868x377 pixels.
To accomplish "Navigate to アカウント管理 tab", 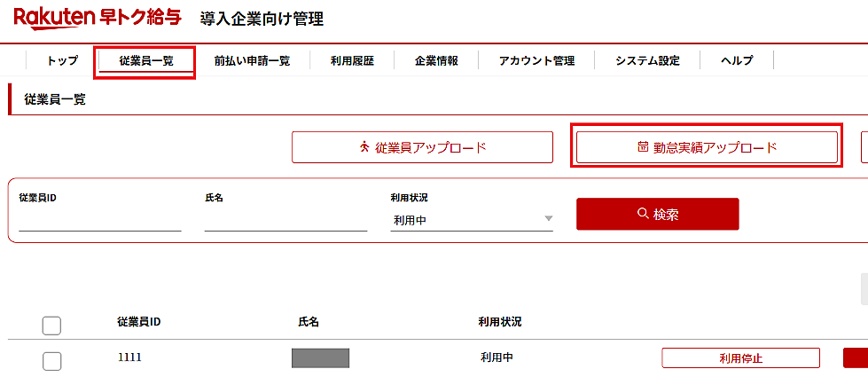I will 536,60.
